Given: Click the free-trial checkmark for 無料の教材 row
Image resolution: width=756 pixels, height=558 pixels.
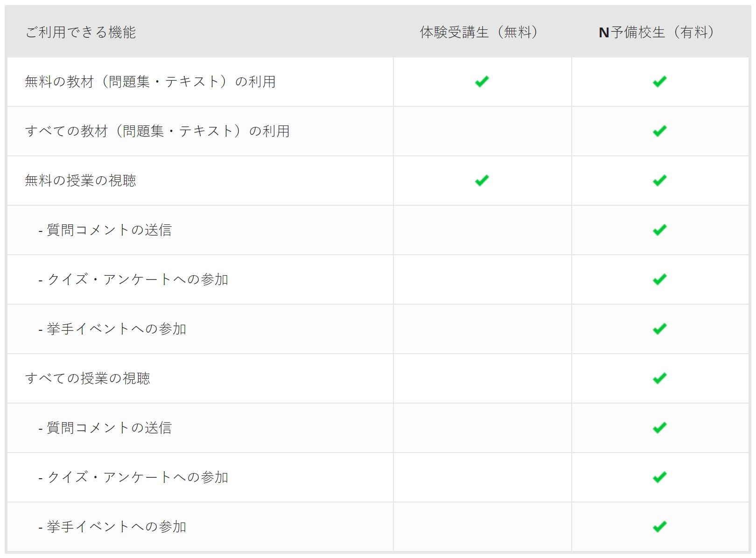Looking at the screenshot, I should tap(482, 82).
